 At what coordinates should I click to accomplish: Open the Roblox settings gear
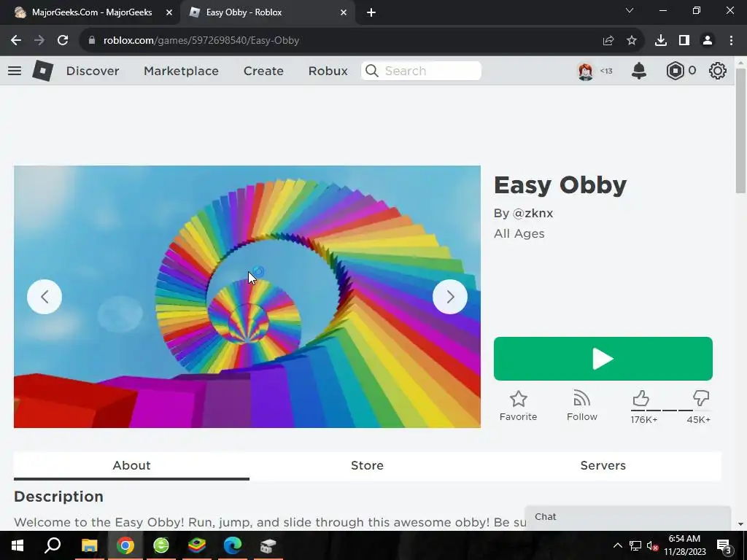718,71
